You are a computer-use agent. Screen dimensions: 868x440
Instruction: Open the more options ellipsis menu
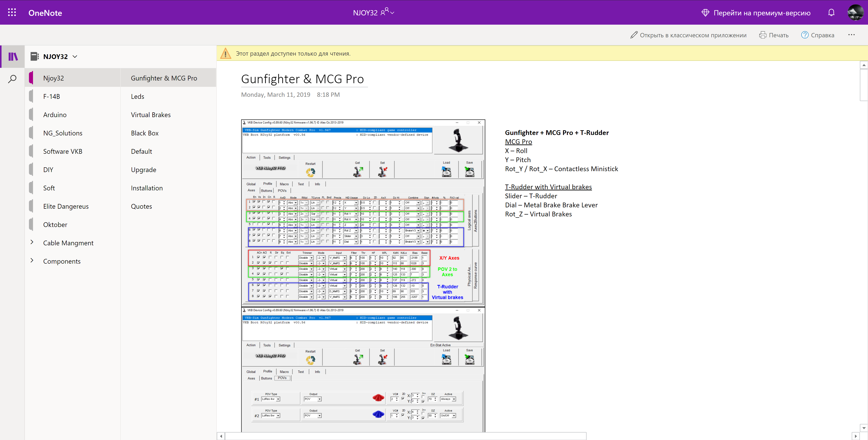851,35
